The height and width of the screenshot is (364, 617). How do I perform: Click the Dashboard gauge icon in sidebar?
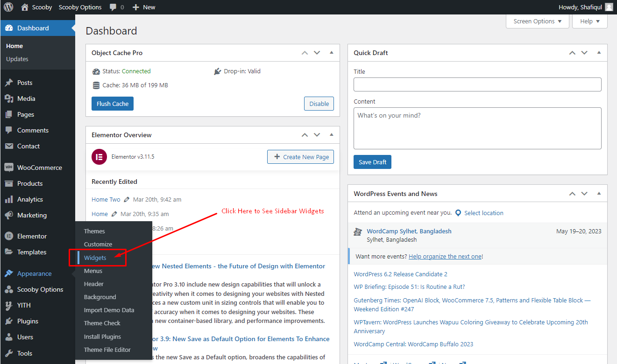click(9, 28)
